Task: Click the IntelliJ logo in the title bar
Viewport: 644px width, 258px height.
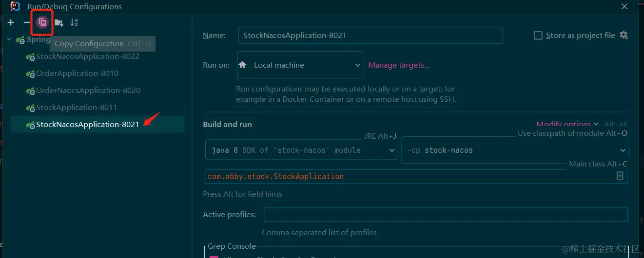Action: pyautogui.click(x=15, y=6)
